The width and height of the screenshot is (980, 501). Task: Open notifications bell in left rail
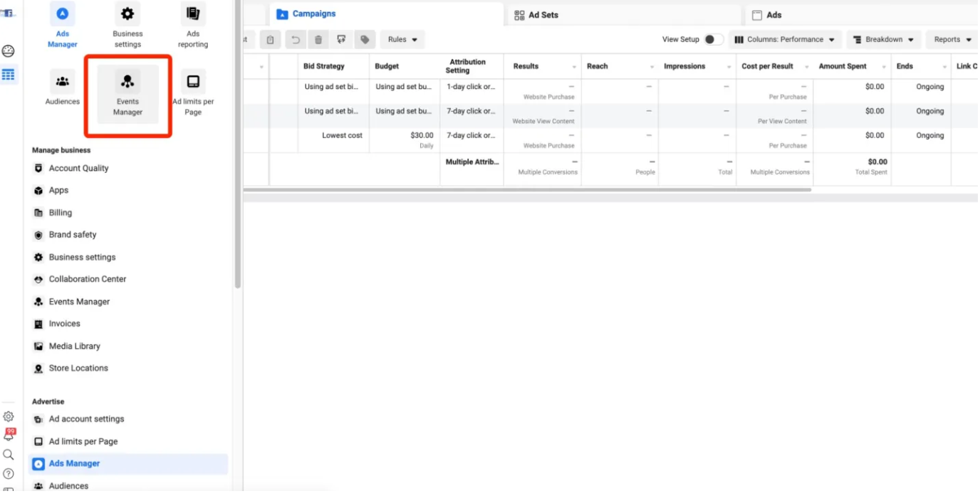click(x=9, y=436)
